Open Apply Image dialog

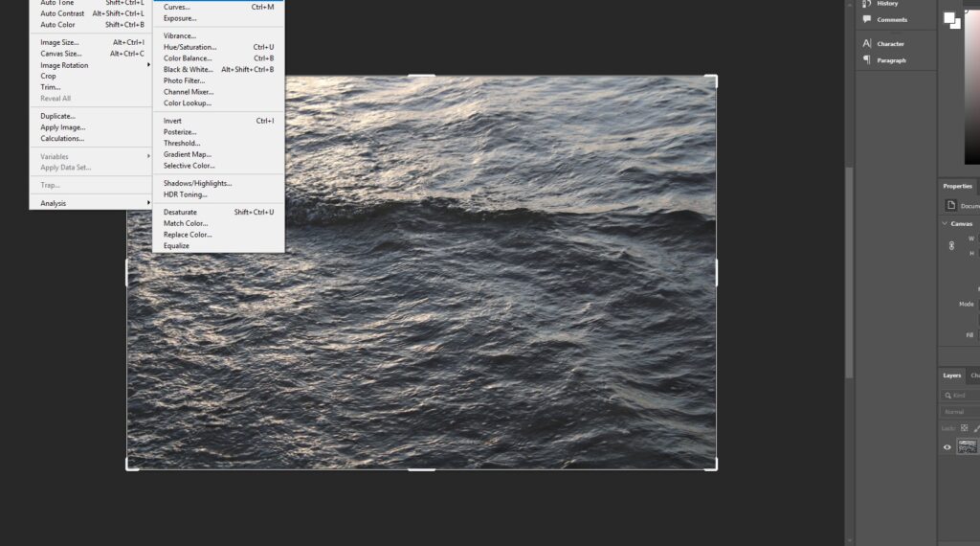pyautogui.click(x=91, y=127)
